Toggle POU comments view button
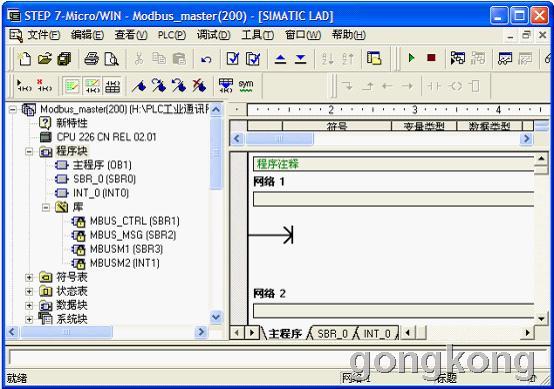554x389 pixels. [72, 86]
